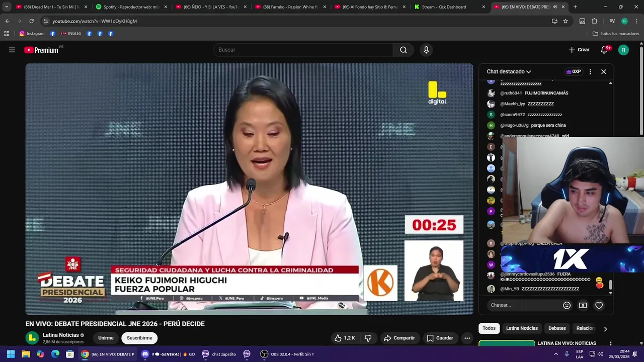The height and width of the screenshot is (362, 644).
Task: Open the taskbar volume control
Action: pos(600,354)
